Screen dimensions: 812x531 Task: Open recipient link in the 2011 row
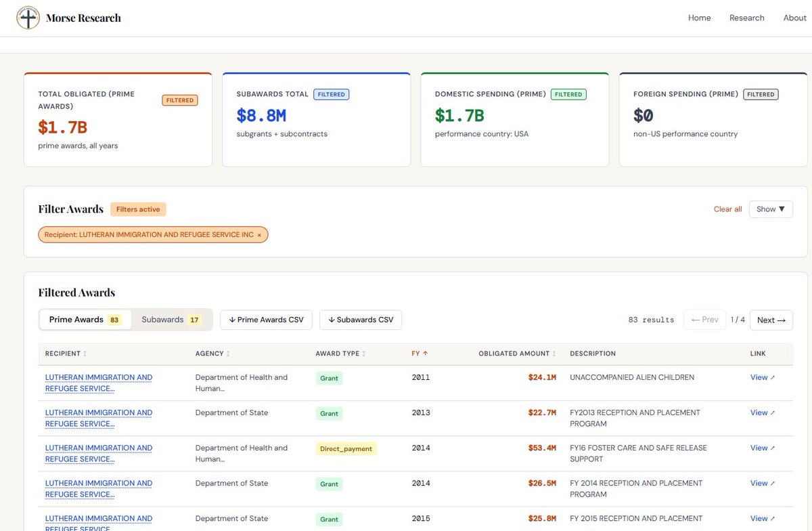[99, 383]
